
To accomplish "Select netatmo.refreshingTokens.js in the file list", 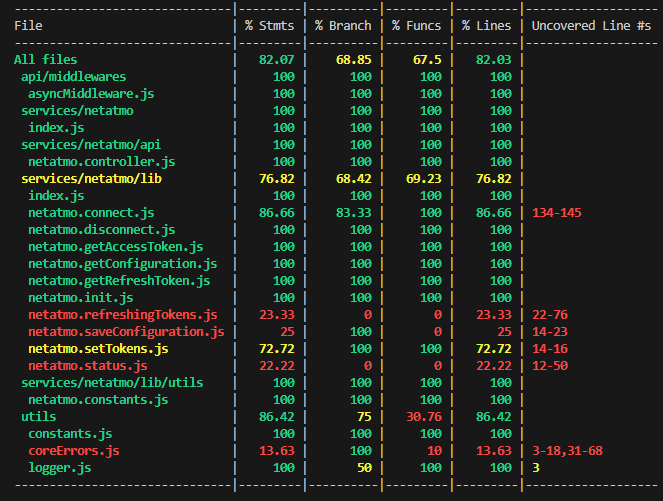I will pyautogui.click(x=122, y=315).
